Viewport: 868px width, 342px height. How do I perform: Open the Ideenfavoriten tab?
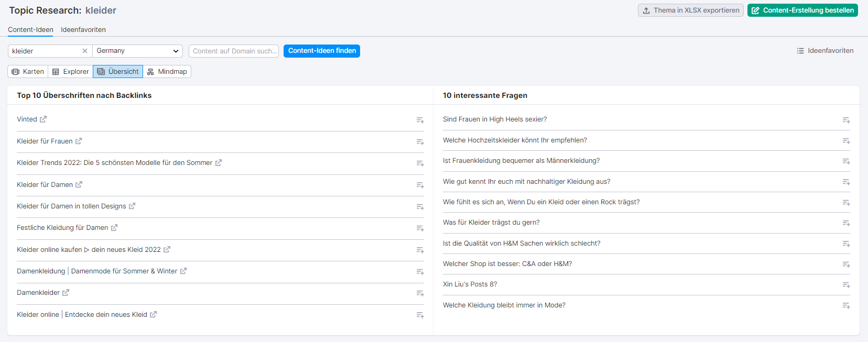83,30
